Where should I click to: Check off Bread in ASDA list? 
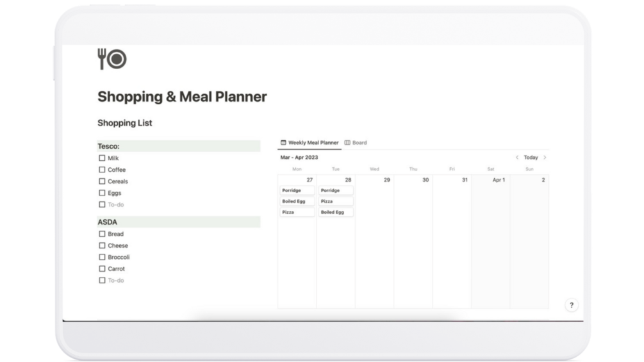pyautogui.click(x=102, y=234)
